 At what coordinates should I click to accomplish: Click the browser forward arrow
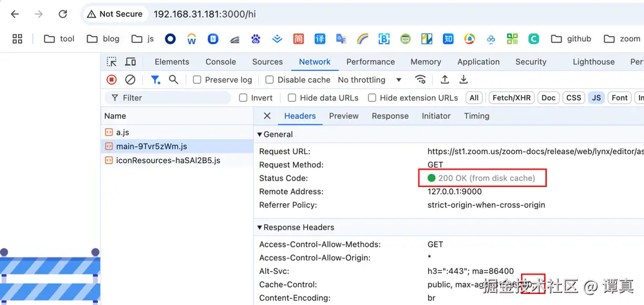coord(39,14)
